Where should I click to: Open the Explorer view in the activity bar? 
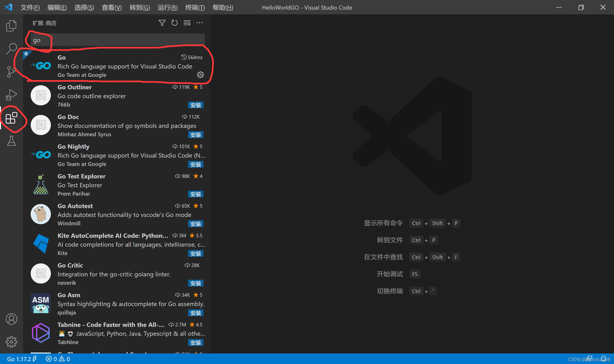[x=11, y=26]
